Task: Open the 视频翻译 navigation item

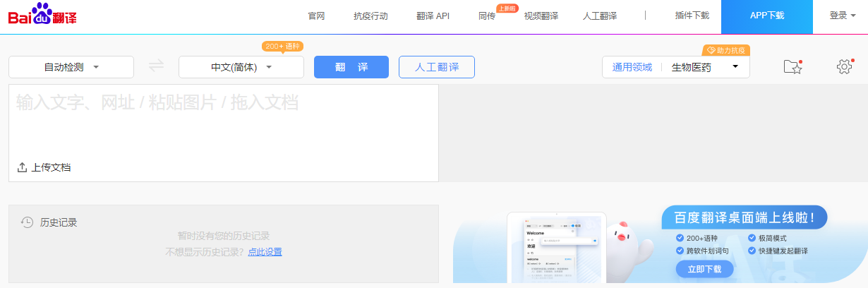Action: coord(541,16)
